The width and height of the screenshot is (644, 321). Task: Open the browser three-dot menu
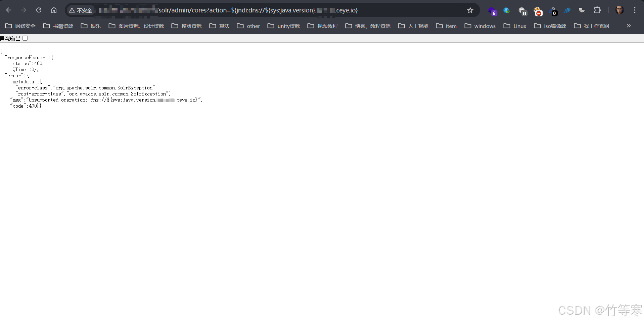635,10
